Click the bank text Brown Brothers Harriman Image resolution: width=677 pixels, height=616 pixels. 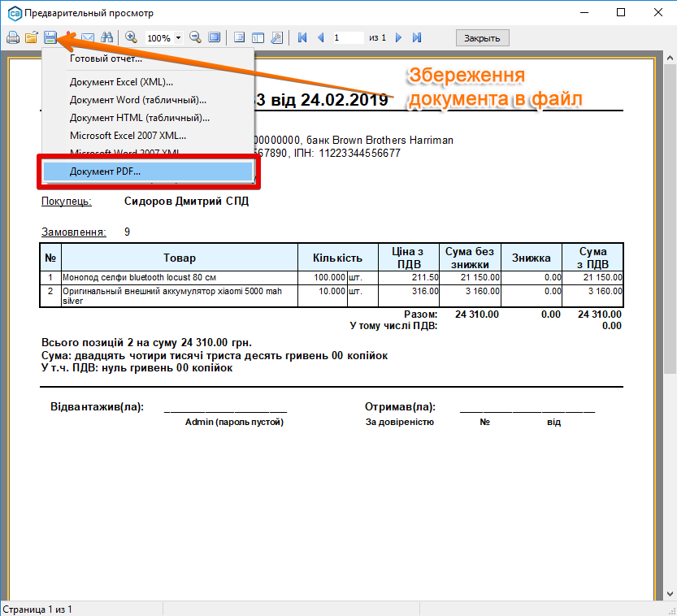pyautogui.click(x=393, y=141)
